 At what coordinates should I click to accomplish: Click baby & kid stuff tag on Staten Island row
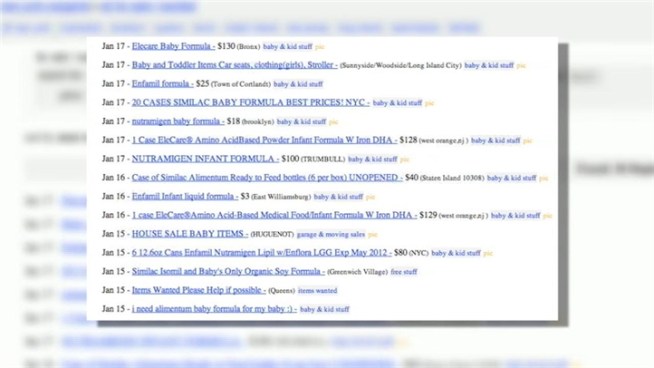pyautogui.click(x=511, y=178)
